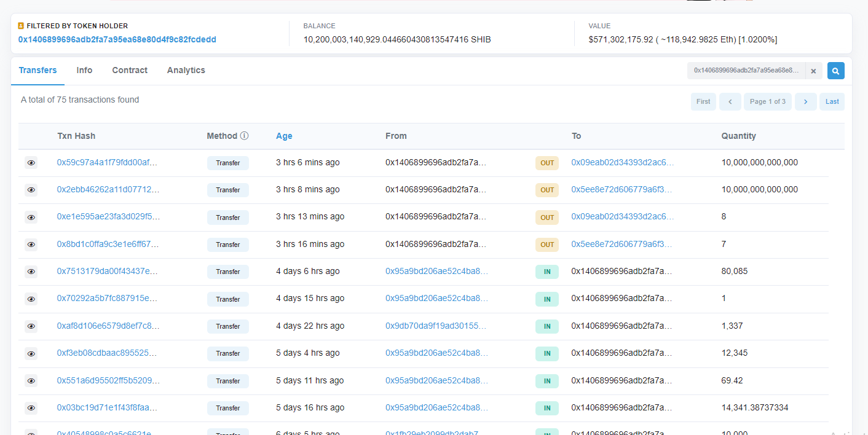The width and height of the screenshot is (868, 435).
Task: Open recipient 0x09eab02d34393d2ac6 in first row
Action: (x=623, y=163)
